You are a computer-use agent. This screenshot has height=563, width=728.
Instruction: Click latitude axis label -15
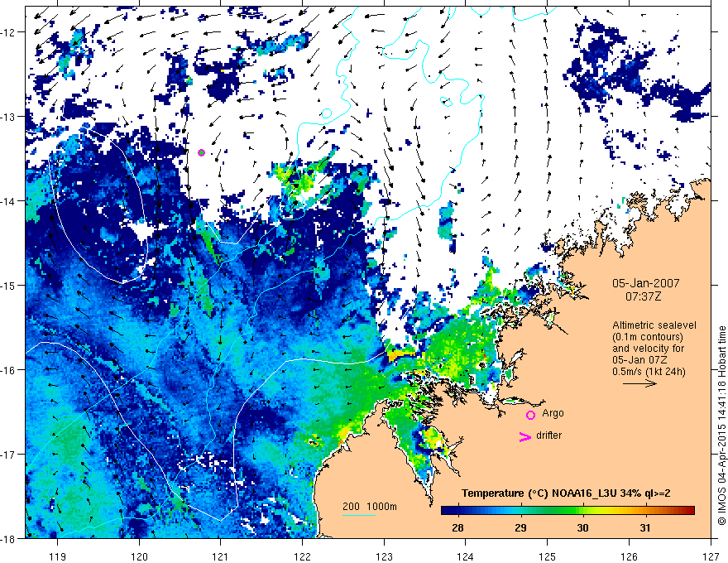coord(9,285)
